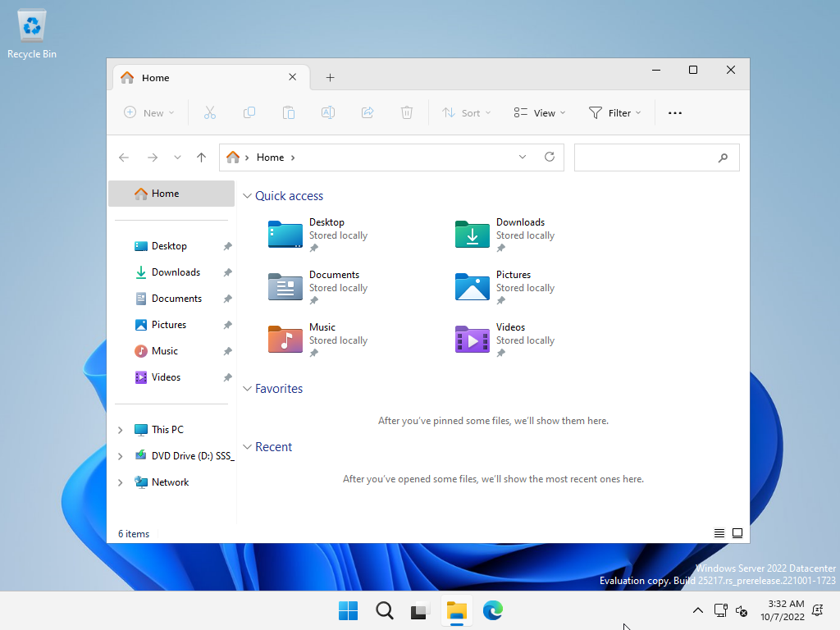840x630 pixels.
Task: Select Home in navigation pane
Action: point(171,194)
